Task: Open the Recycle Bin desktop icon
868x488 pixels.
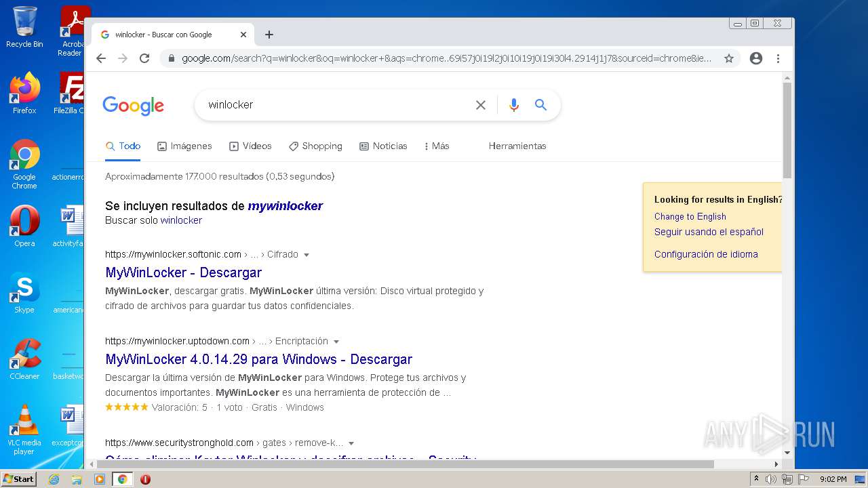Action: pyautogui.click(x=24, y=27)
